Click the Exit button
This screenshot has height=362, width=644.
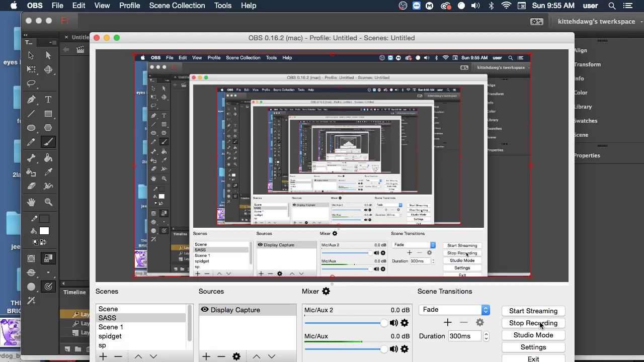533,359
